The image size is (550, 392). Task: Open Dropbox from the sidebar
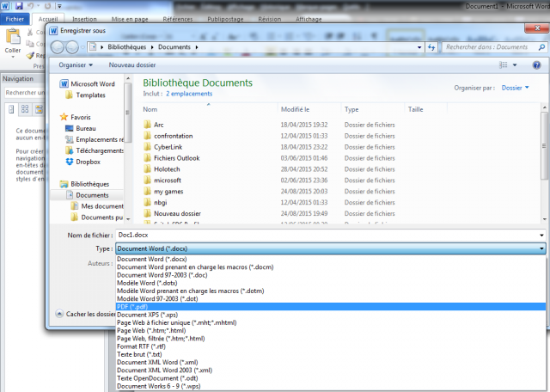pyautogui.click(x=82, y=162)
